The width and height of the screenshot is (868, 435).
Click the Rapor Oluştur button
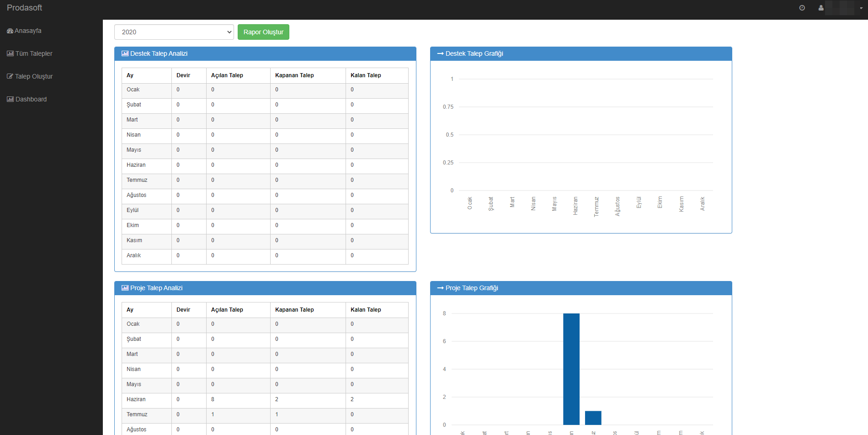pos(263,32)
